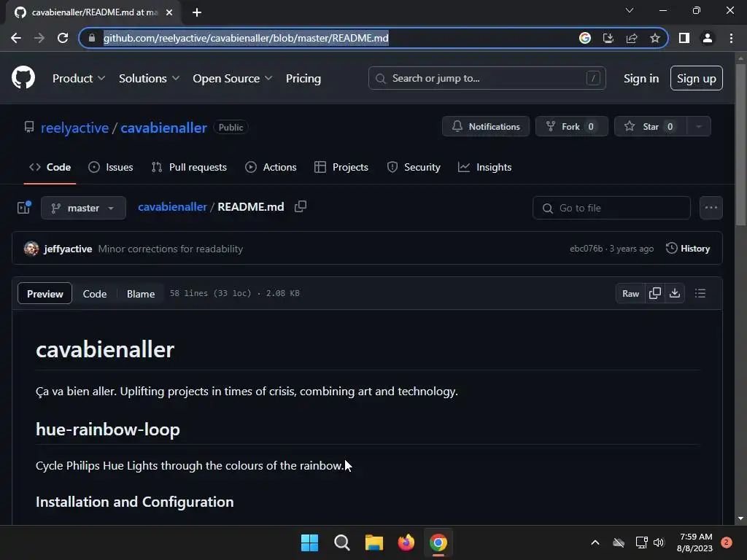The image size is (747, 560).
Task: Open commit ebc076b
Action: 586,249
